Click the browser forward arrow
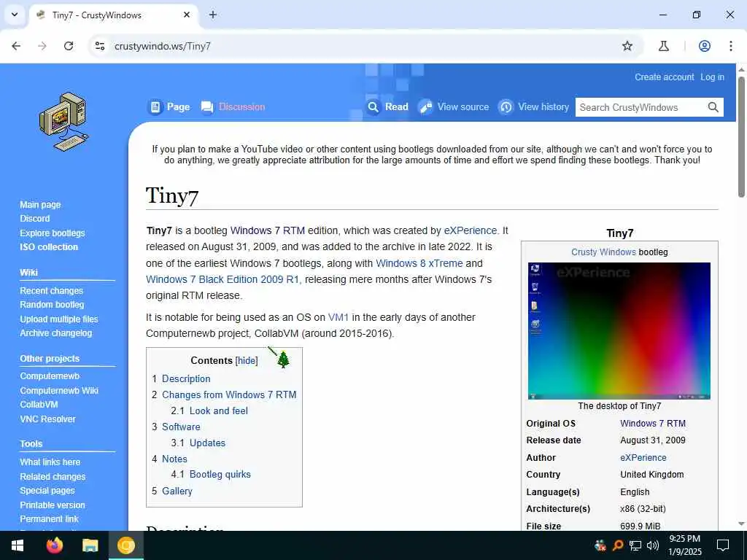This screenshot has height=560, width=747. coord(42,46)
